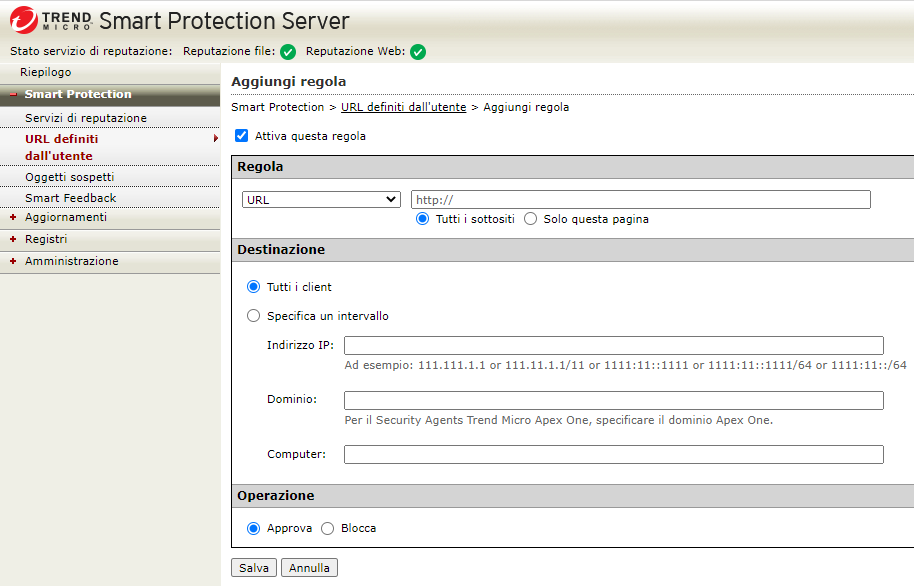The width and height of the screenshot is (914, 586).
Task: Expand the Amministrazione sidebar section
Action: tap(71, 261)
